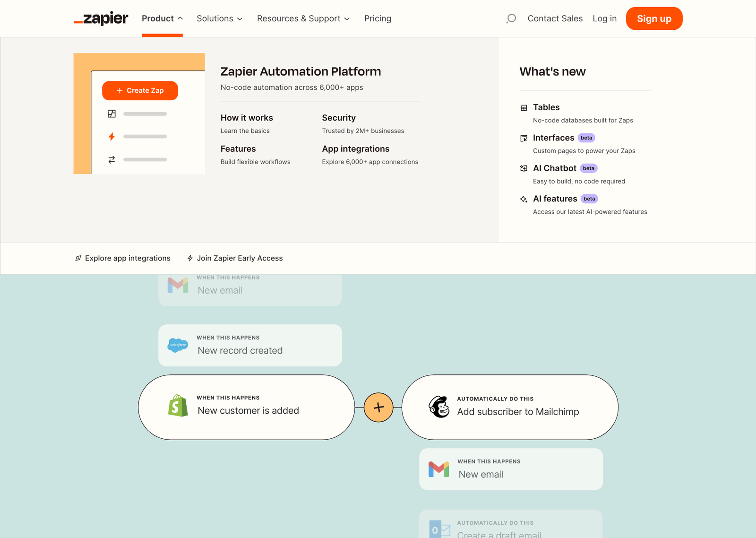Open the search magnifier icon
This screenshot has width=756, height=538.
(x=511, y=18)
